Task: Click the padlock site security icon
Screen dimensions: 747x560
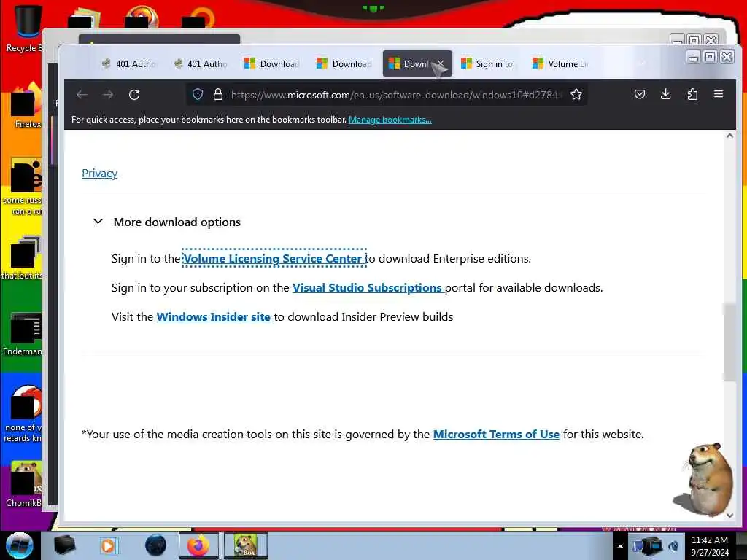Action: point(217,94)
